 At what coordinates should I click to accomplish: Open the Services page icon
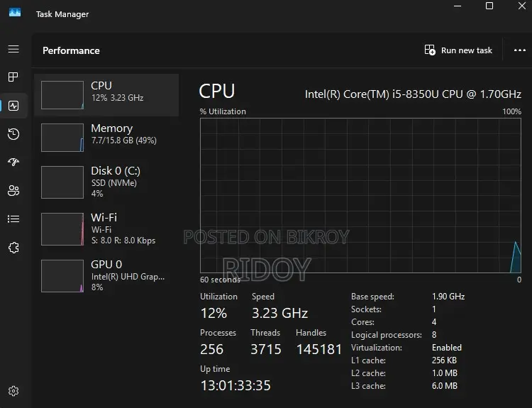click(13, 248)
